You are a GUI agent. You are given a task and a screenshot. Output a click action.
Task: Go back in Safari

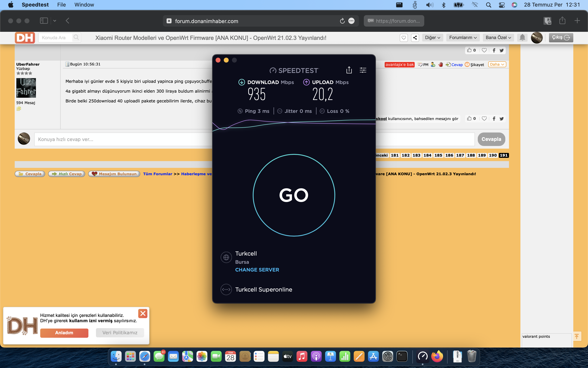(68, 21)
